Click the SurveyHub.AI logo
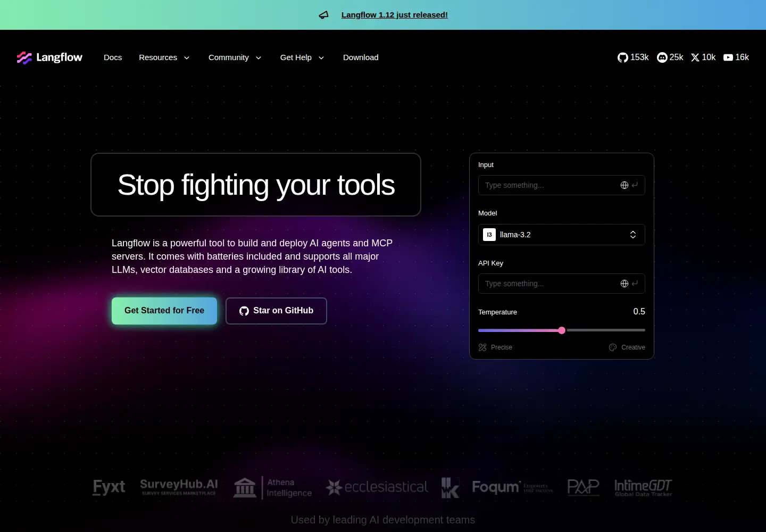 pos(179,487)
